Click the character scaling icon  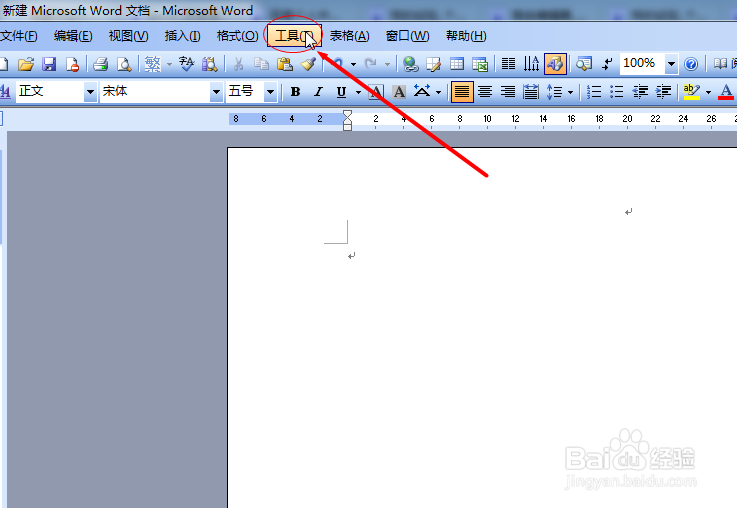point(422,92)
